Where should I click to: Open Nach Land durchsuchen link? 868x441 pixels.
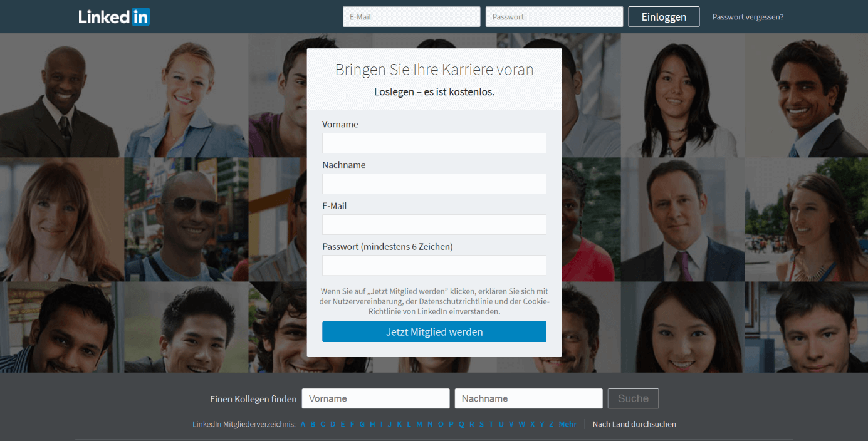coord(634,424)
